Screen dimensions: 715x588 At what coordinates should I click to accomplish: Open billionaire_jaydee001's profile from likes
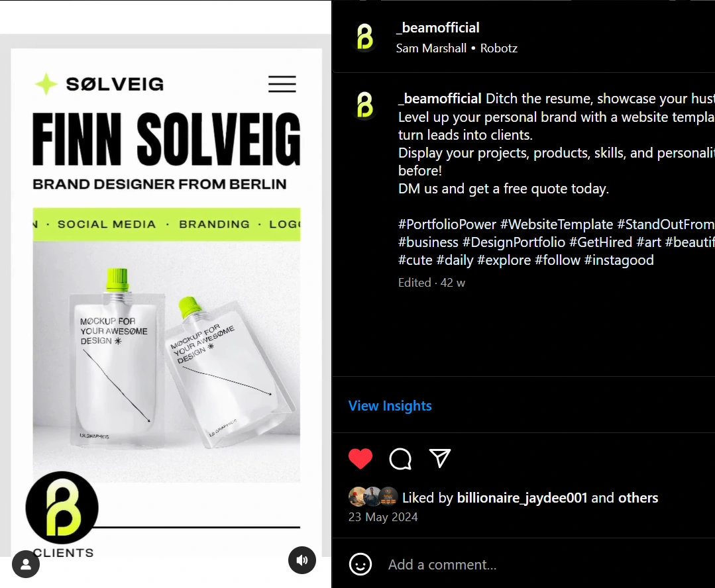pos(522,498)
